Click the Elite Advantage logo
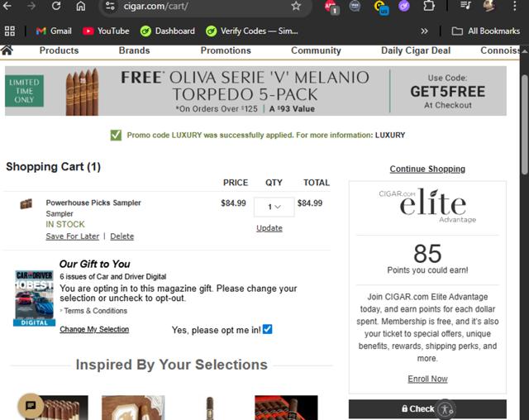This screenshot has height=420, width=529. (427, 205)
